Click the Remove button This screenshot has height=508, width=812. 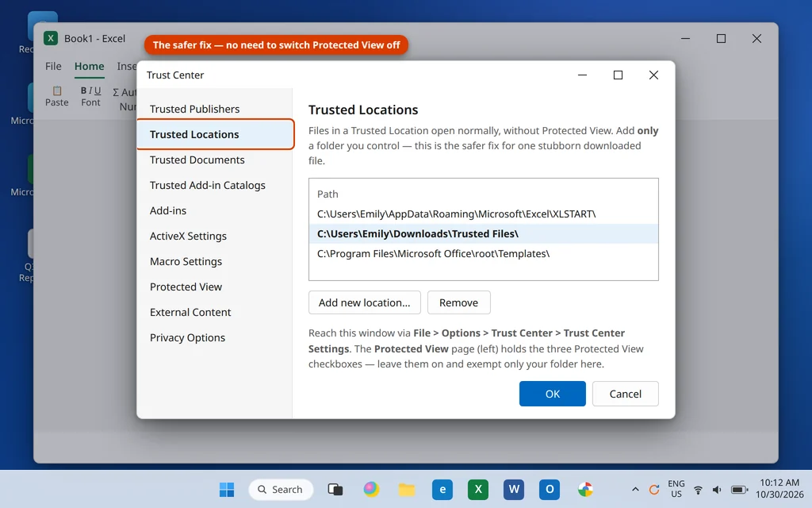tap(459, 302)
